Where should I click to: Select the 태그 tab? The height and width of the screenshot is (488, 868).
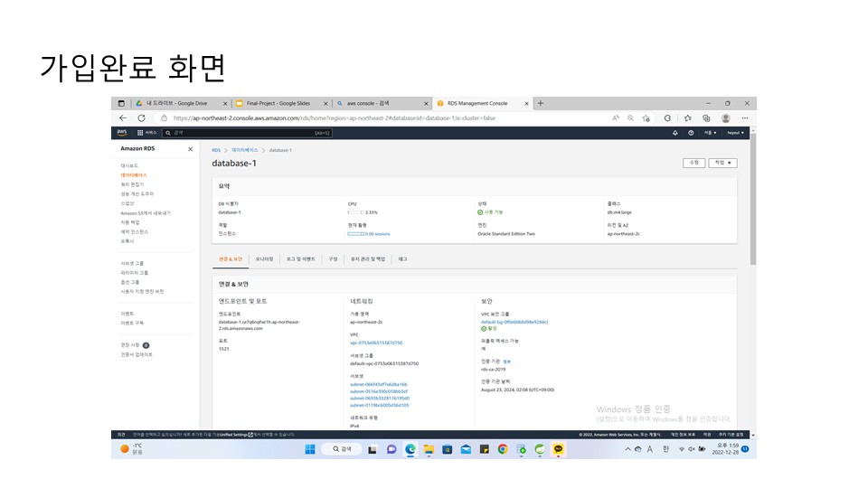(x=402, y=259)
